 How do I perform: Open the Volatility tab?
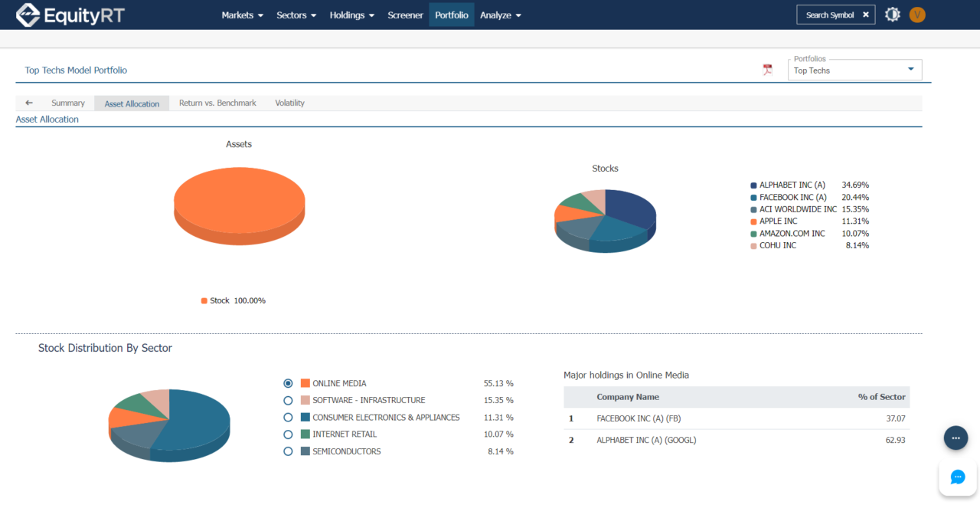point(289,102)
